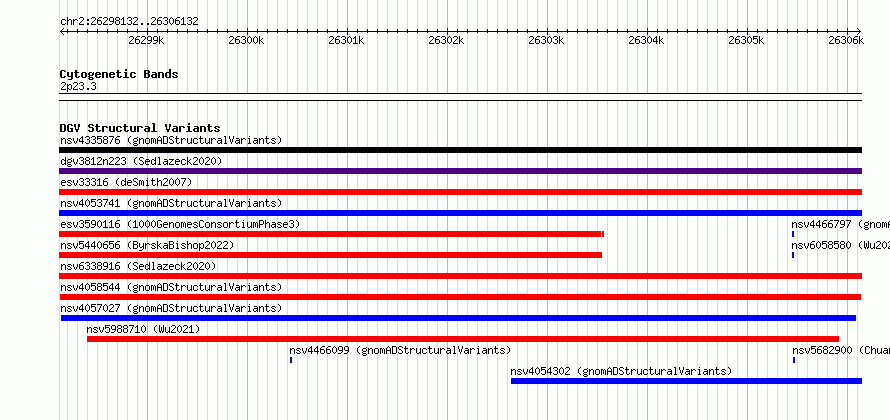This screenshot has height=420, width=890.
Task: Open variant label nsv4054302
Action: pos(621,371)
